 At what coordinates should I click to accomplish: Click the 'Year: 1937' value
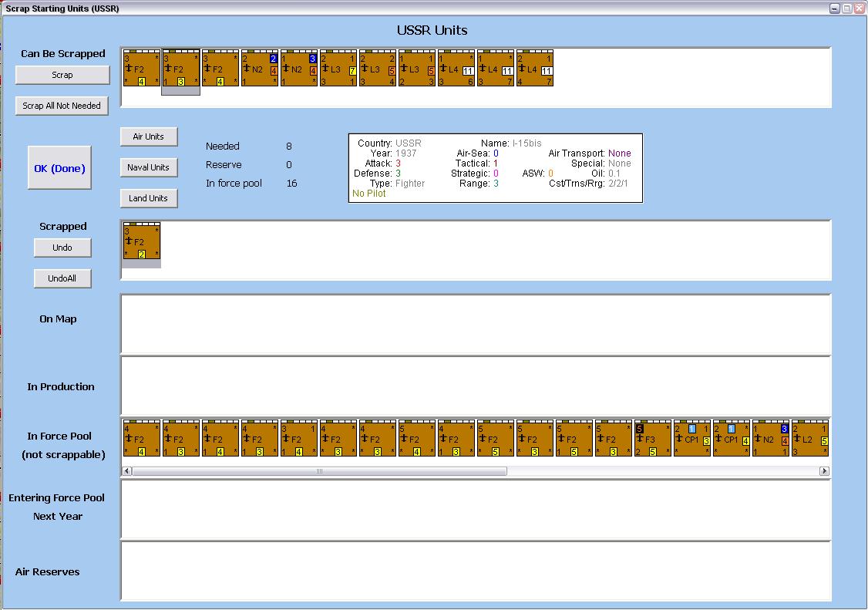pos(405,153)
